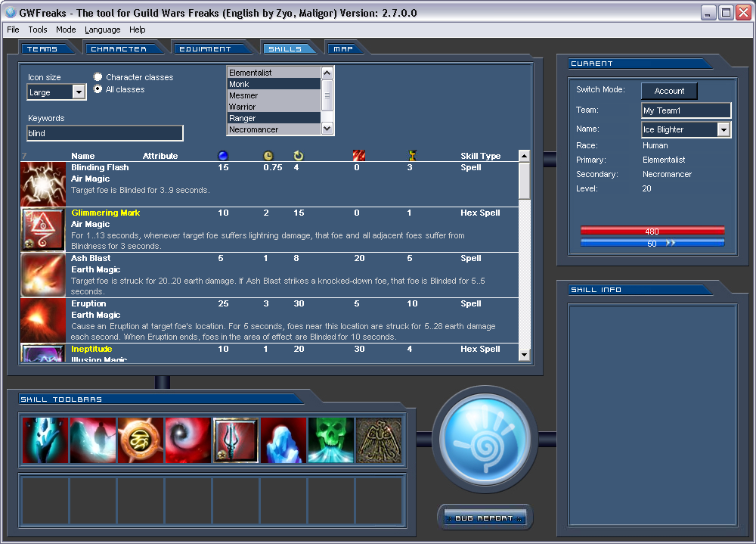Click the Bug Report button
The image size is (756, 544).
coord(485,518)
